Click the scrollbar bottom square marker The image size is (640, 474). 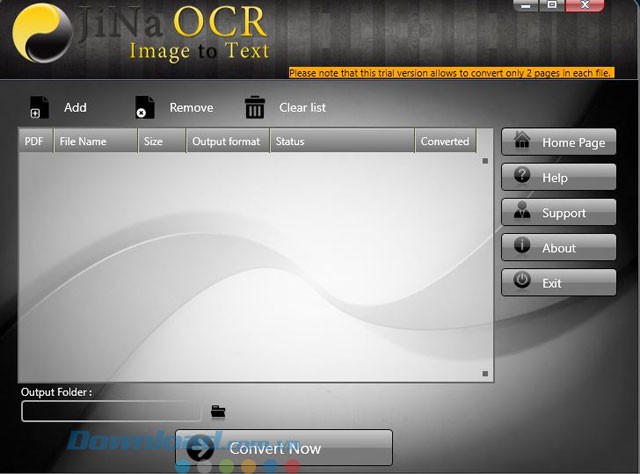(485, 374)
